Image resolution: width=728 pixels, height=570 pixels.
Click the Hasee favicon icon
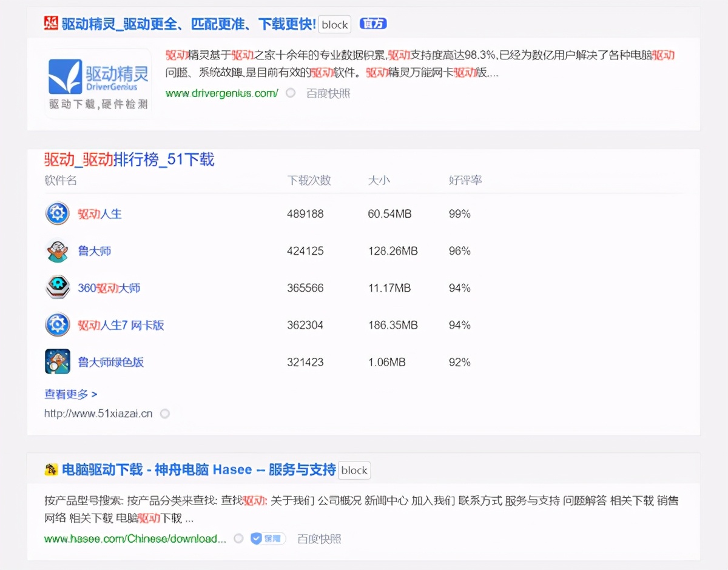coord(51,470)
